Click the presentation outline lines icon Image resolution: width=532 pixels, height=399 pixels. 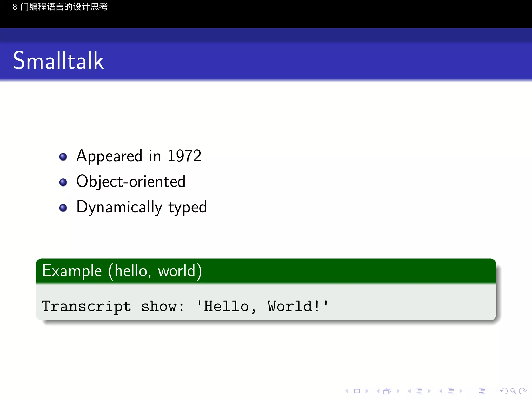coord(482,391)
